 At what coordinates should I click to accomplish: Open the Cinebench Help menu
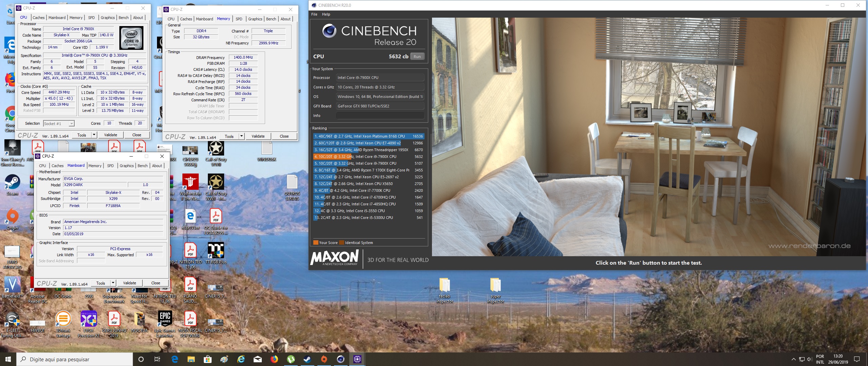click(x=326, y=14)
